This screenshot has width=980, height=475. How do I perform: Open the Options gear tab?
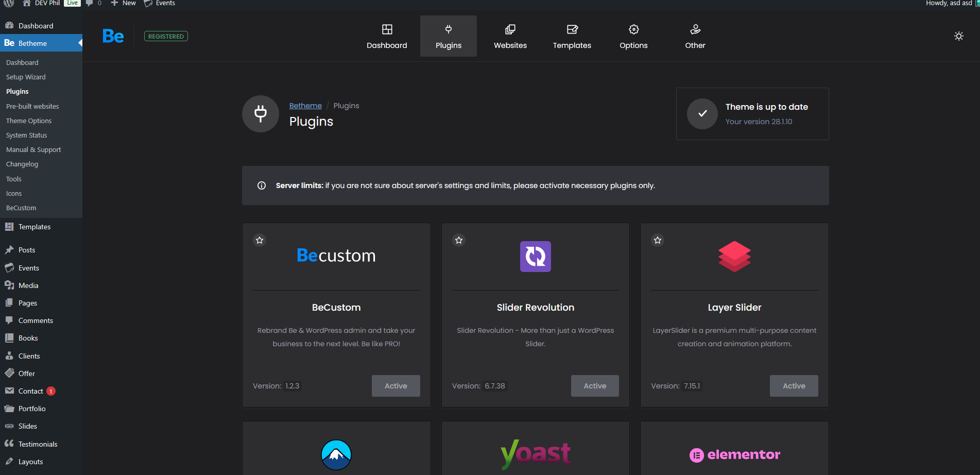coord(633,36)
